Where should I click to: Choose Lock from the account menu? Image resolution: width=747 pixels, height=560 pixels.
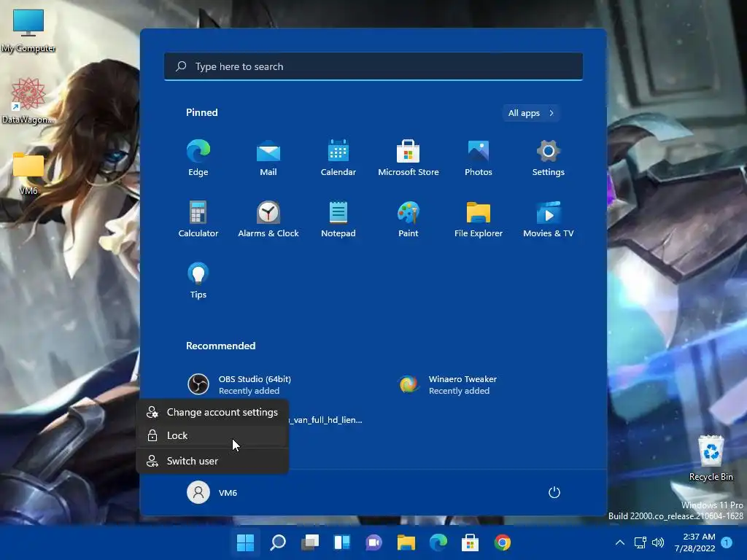pos(212,436)
